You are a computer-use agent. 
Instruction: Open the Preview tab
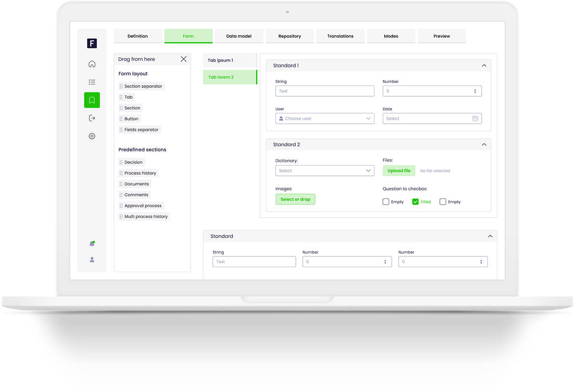pos(441,36)
